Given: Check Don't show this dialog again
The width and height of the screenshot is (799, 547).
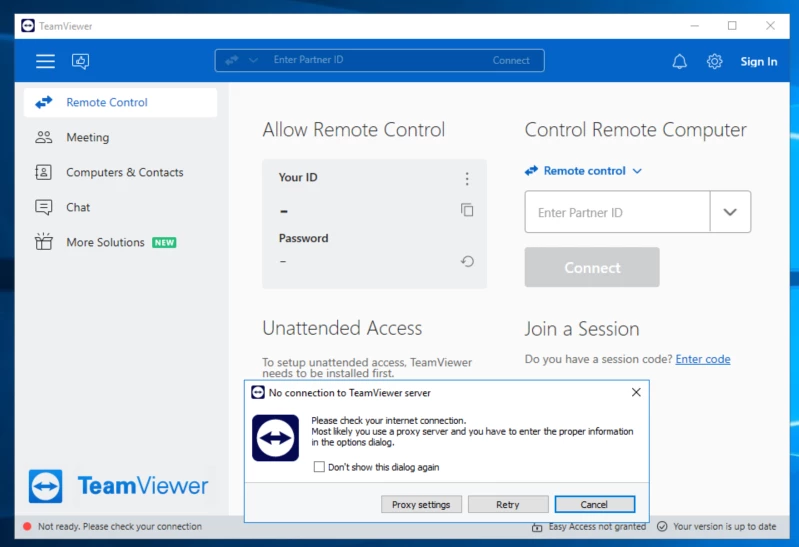Looking at the screenshot, I should point(319,467).
